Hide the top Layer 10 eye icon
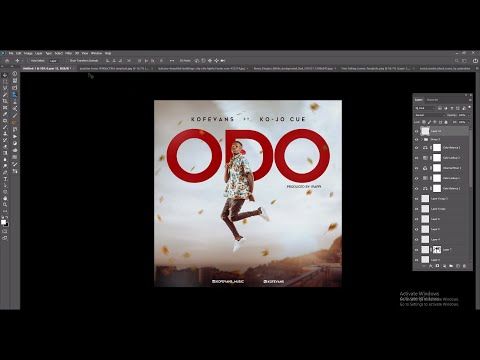Screen dimensions: 480x360 point(416,131)
